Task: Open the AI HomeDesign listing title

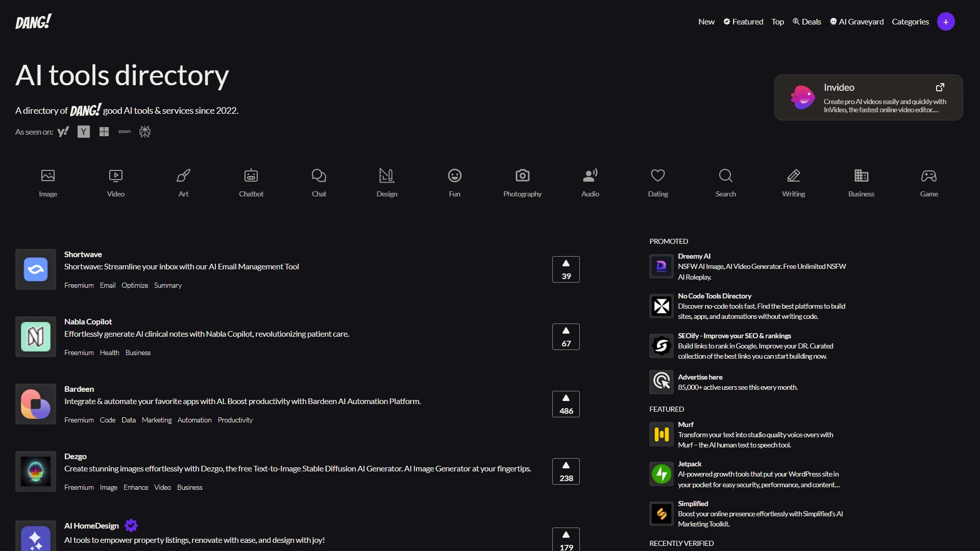Action: pos(91,525)
